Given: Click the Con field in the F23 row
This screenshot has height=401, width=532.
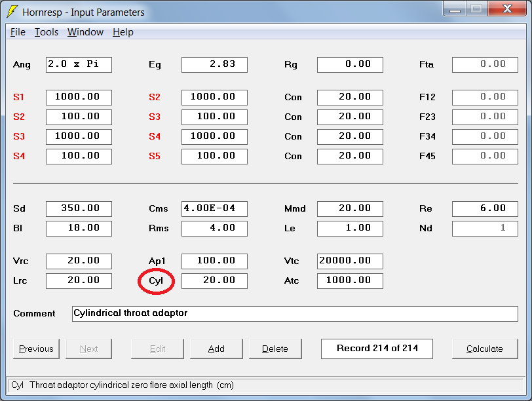Looking at the screenshot, I should click(x=350, y=117).
